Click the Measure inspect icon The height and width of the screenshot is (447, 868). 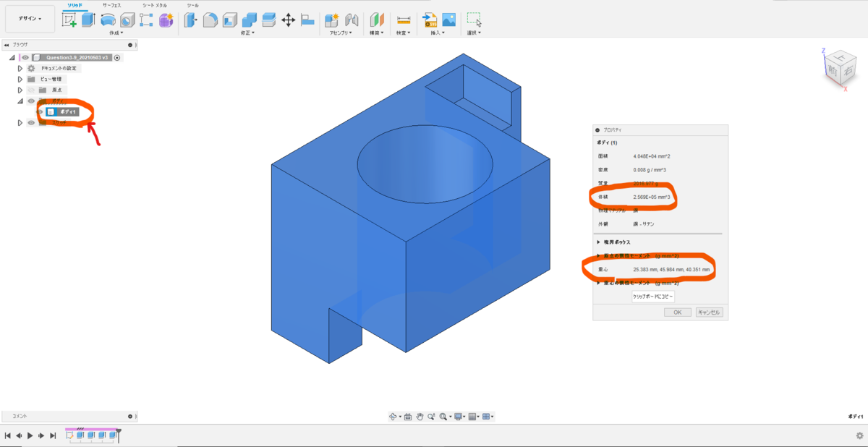pyautogui.click(x=404, y=20)
